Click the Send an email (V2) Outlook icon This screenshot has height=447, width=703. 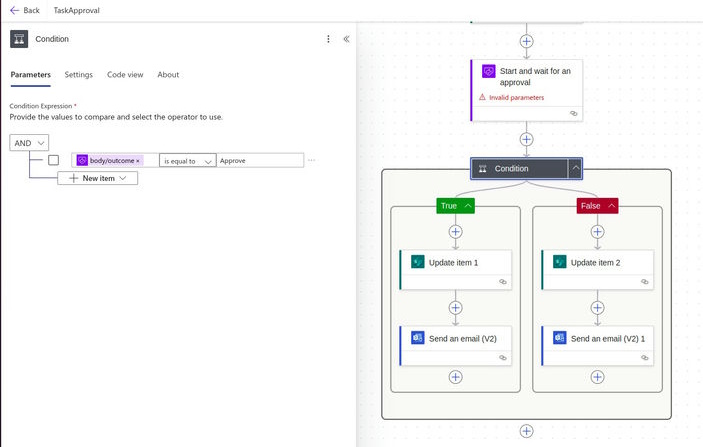coord(418,338)
